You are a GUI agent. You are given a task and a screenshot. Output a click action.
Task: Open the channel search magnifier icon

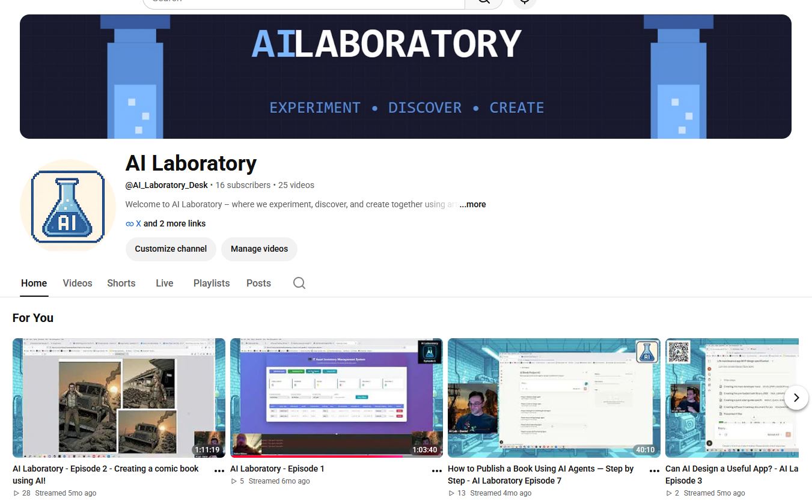299,283
